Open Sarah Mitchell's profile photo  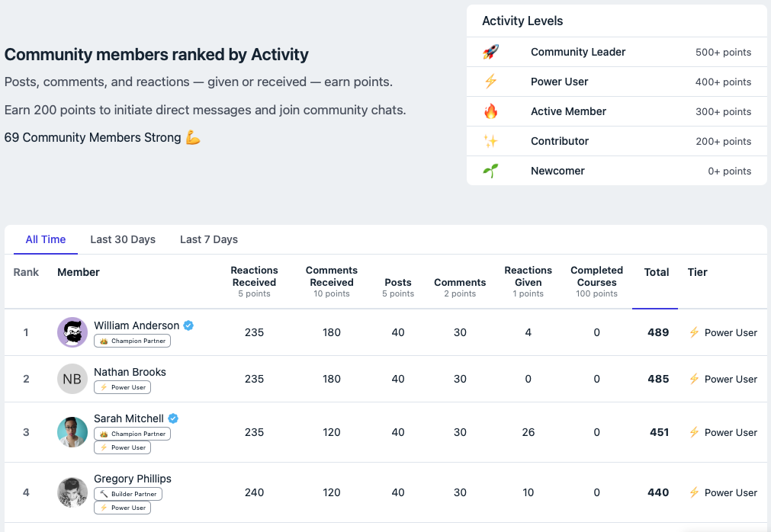pyautogui.click(x=72, y=432)
